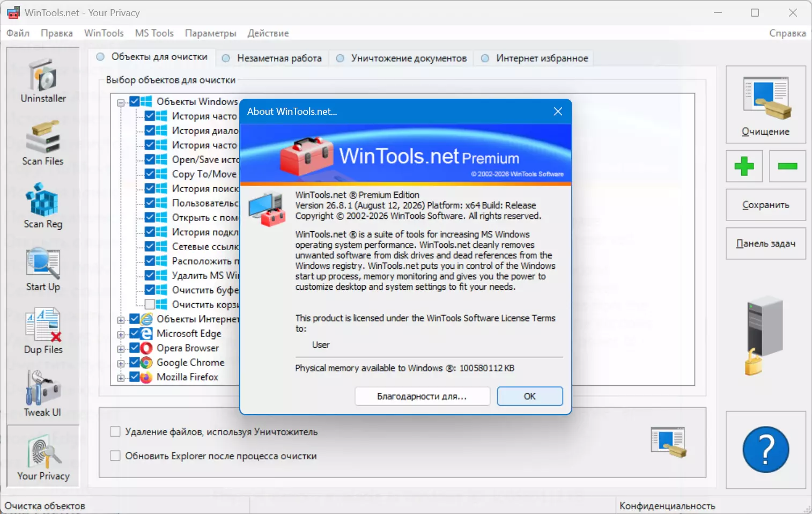Image resolution: width=812 pixels, height=514 pixels.
Task: Uncheck the Объекты Windows checkbox
Action: tap(134, 101)
